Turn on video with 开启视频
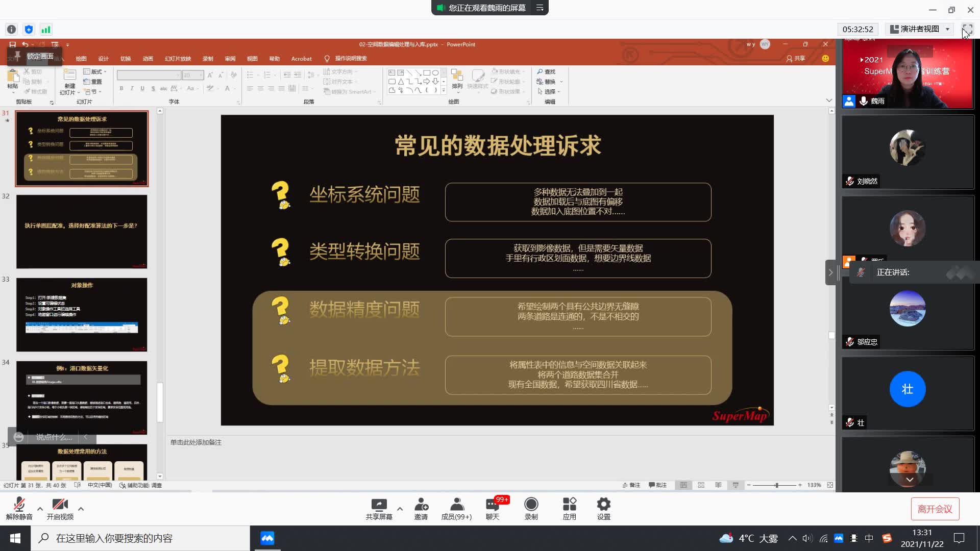Screen dimensions: 980x551 click(x=60, y=508)
